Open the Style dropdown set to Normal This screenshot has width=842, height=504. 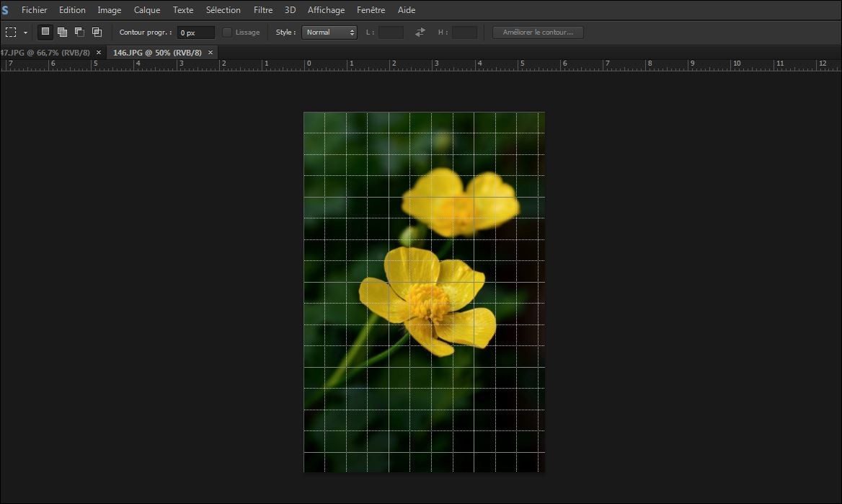click(329, 32)
